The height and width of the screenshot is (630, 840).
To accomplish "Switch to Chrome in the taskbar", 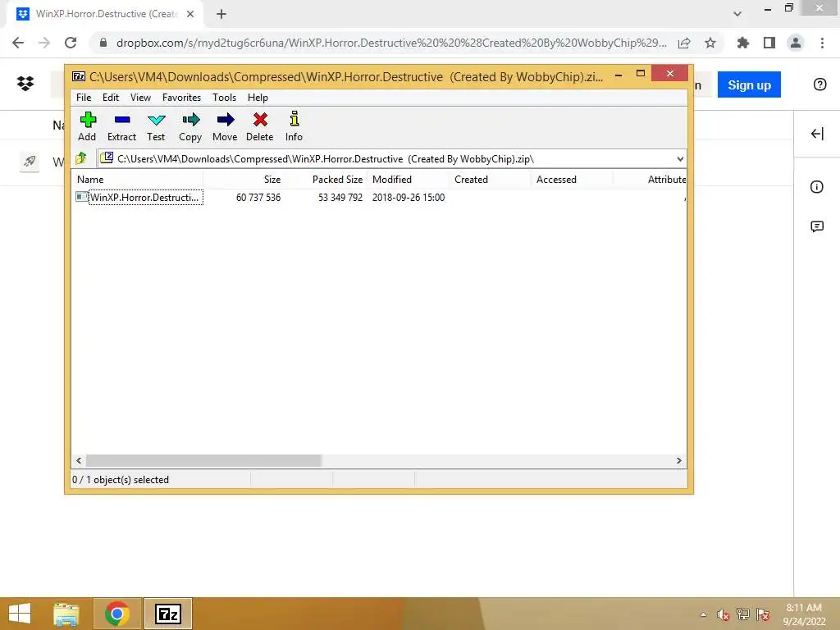I will point(117,614).
